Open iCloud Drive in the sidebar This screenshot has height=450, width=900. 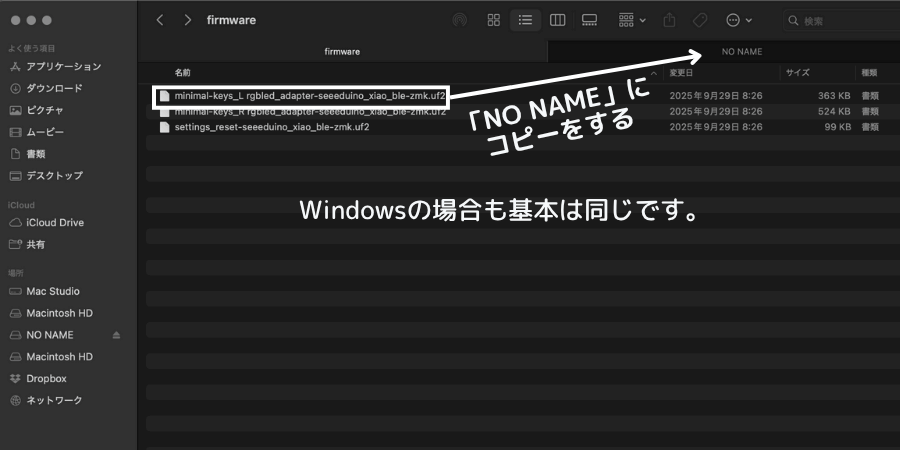[55, 223]
